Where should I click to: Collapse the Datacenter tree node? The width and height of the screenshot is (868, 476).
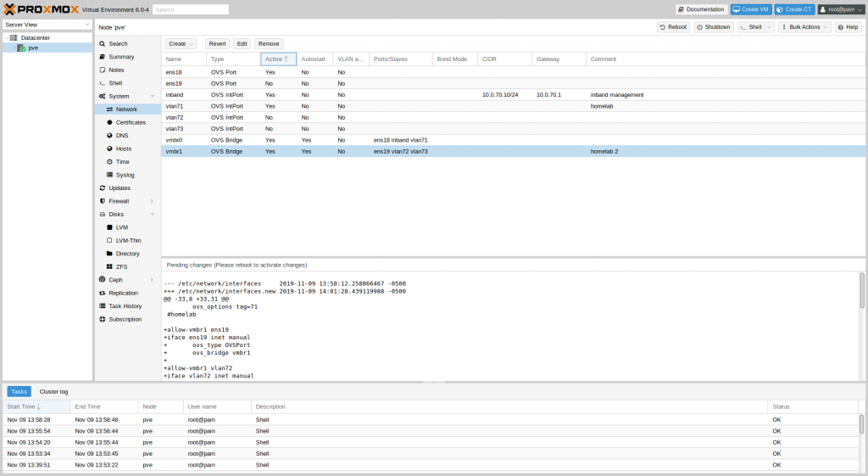click(7, 37)
